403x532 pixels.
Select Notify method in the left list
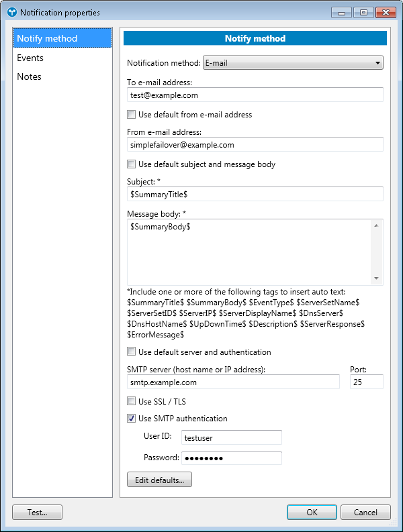pyautogui.click(x=47, y=39)
